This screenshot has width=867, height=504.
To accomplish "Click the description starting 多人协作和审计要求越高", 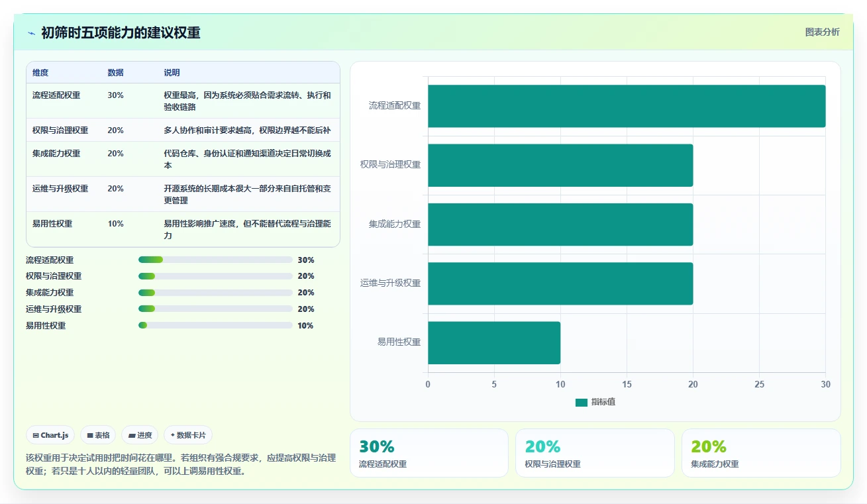I will pos(247,130).
